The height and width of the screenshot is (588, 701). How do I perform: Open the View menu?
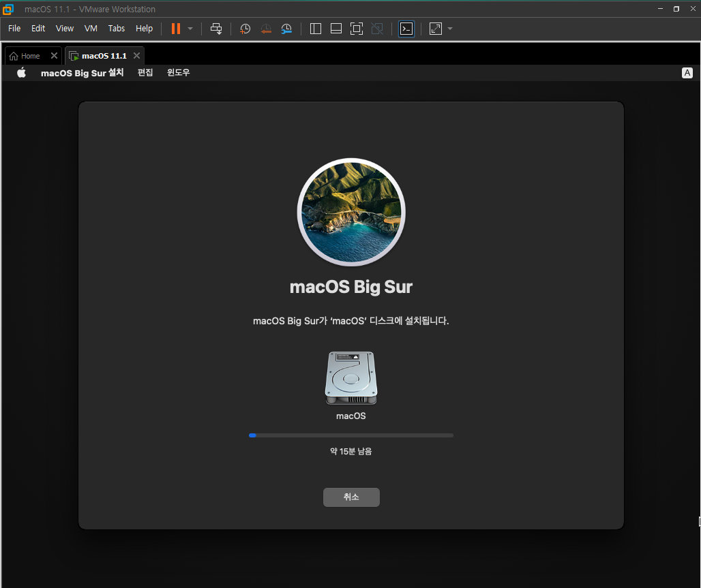tap(64, 28)
